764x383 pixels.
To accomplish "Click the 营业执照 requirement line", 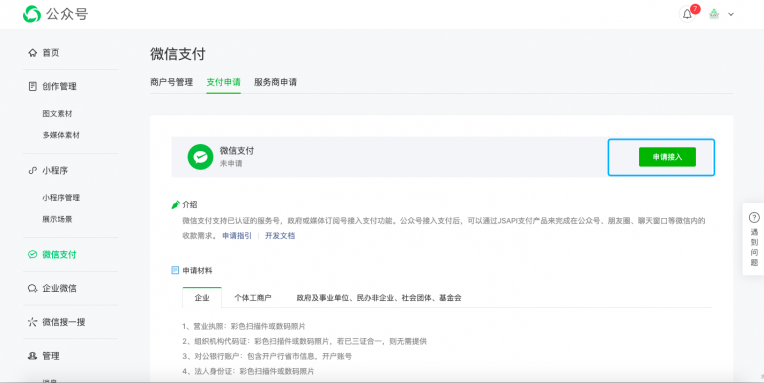I will pos(244,326).
